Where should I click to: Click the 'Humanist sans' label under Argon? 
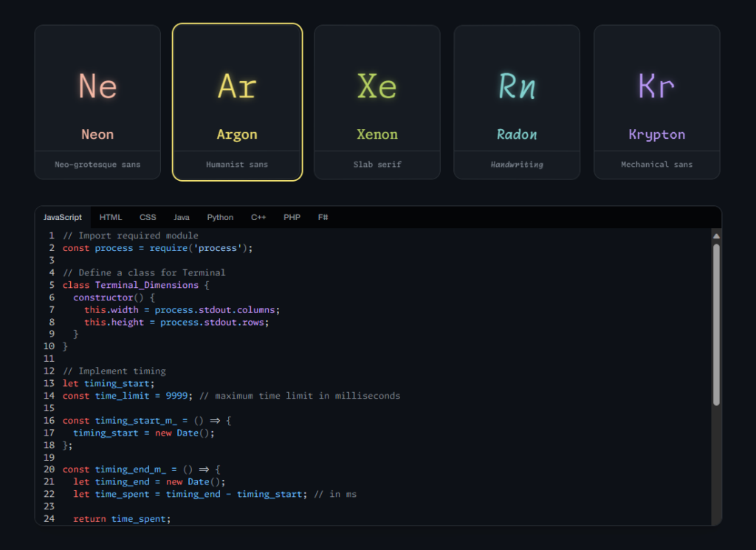tap(237, 165)
